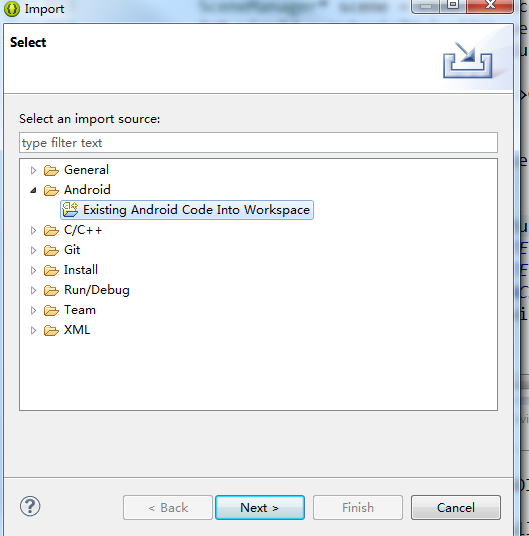Viewport: 529px width, 536px height.
Task: Expand the Install category arrow
Action: point(33,270)
